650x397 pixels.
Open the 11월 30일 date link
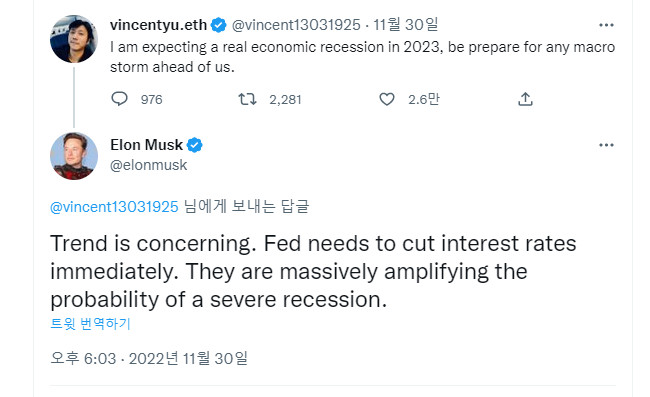[405, 25]
